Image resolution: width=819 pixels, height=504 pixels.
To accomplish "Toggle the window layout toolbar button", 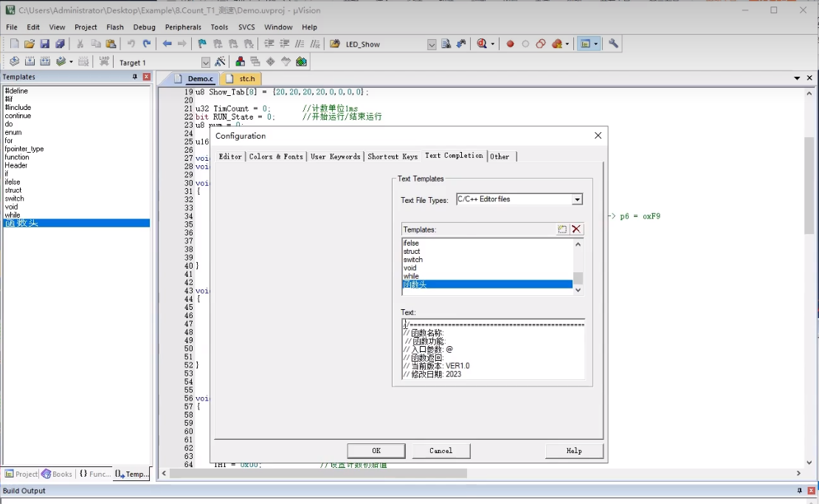I will click(x=586, y=44).
